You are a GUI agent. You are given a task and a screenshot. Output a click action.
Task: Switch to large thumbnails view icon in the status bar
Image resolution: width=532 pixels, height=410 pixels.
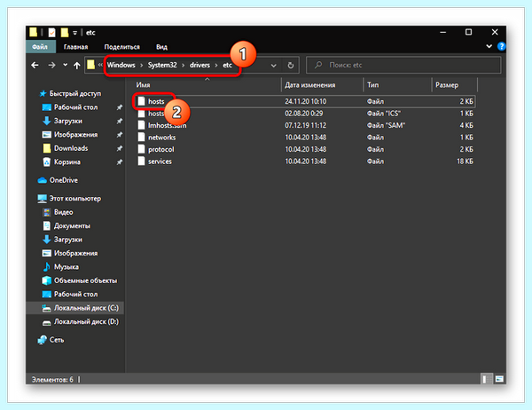pyautogui.click(x=499, y=379)
